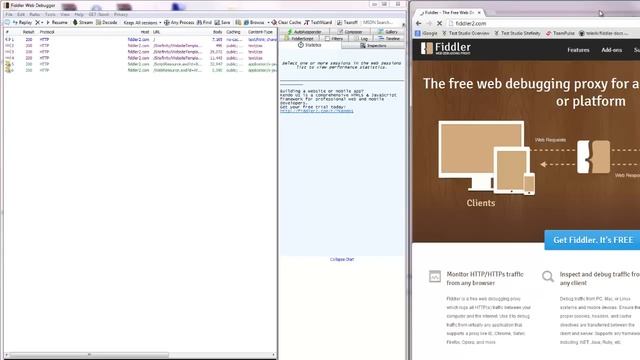The image size is (640, 360).
Task: Click the Clients devices illustration
Action: pos(487,158)
